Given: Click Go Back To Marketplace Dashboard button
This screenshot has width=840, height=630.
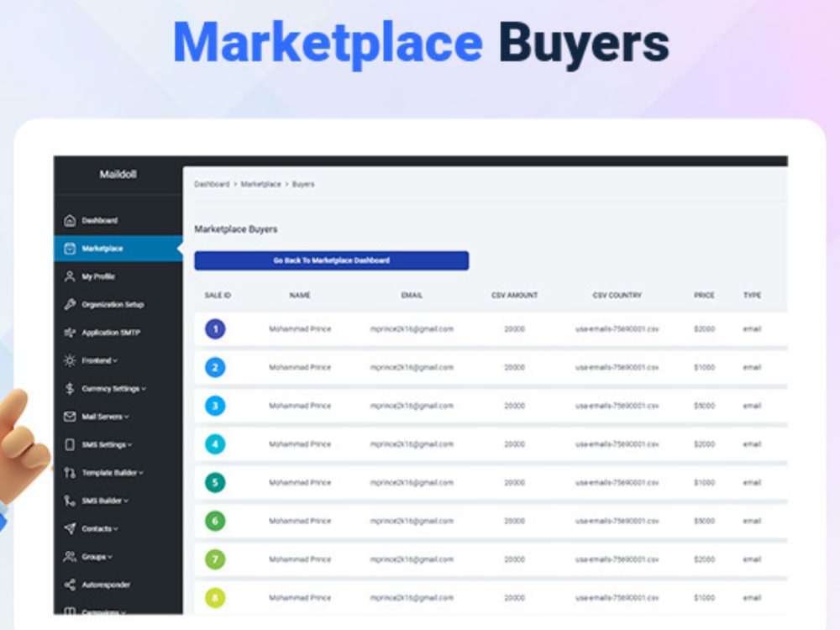Looking at the screenshot, I should pyautogui.click(x=332, y=261).
